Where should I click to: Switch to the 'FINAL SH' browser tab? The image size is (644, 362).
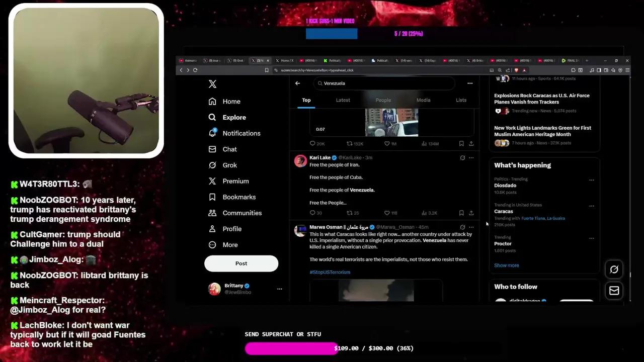[x=570, y=60]
